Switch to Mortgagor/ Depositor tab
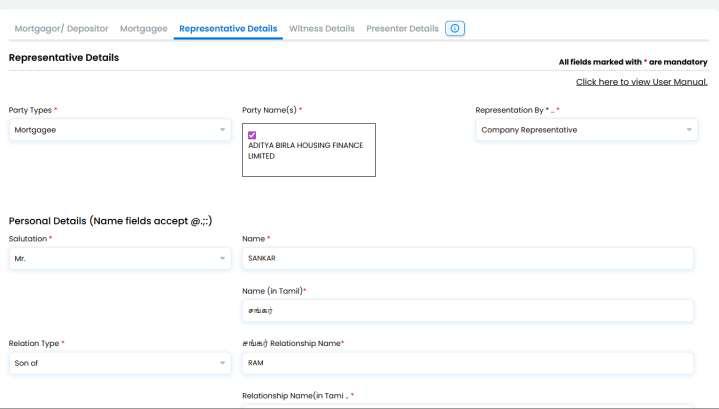The image size is (719, 409). [61, 28]
